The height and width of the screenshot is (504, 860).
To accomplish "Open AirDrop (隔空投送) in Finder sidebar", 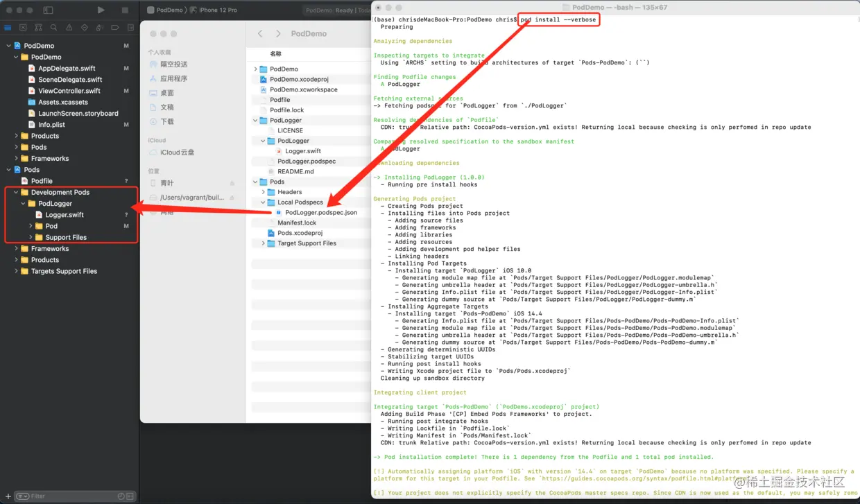I will click(x=173, y=64).
